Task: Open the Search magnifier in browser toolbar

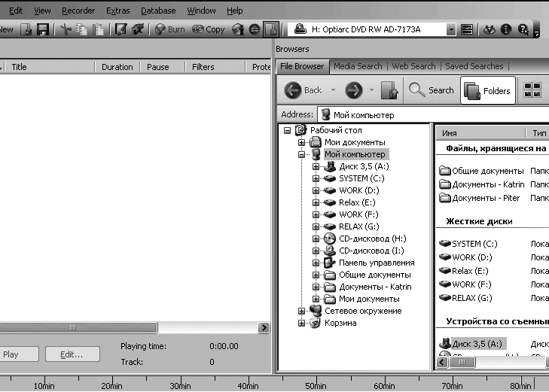Action: [432, 90]
